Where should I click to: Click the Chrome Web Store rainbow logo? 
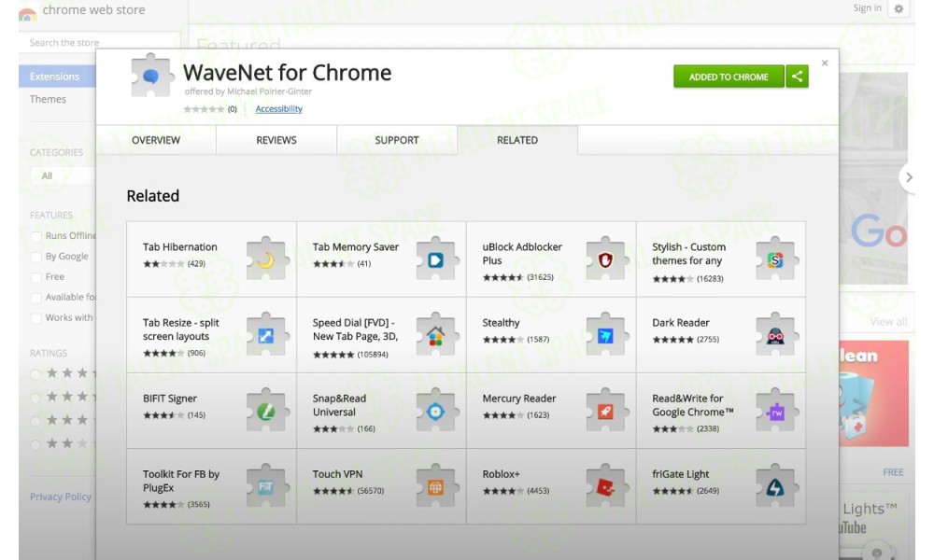[x=27, y=12]
